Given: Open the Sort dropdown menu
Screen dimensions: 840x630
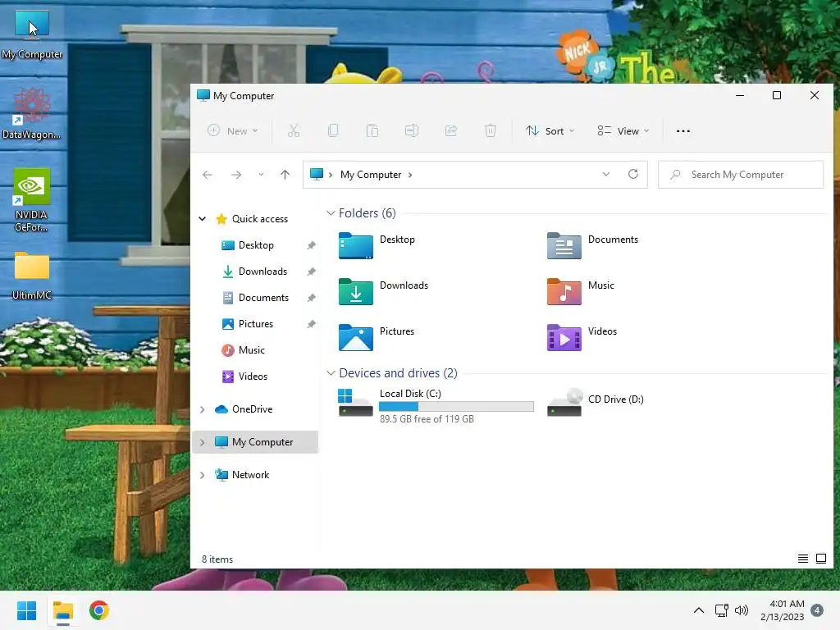Looking at the screenshot, I should (550, 130).
